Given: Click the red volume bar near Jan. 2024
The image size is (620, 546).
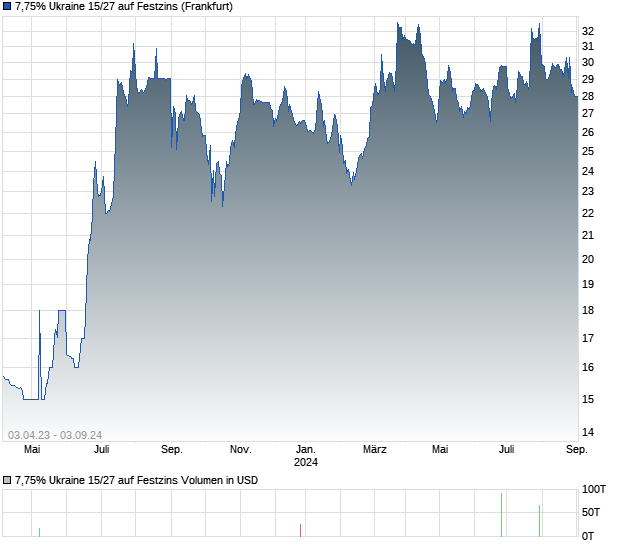Looking at the screenshot, I should click(301, 531).
